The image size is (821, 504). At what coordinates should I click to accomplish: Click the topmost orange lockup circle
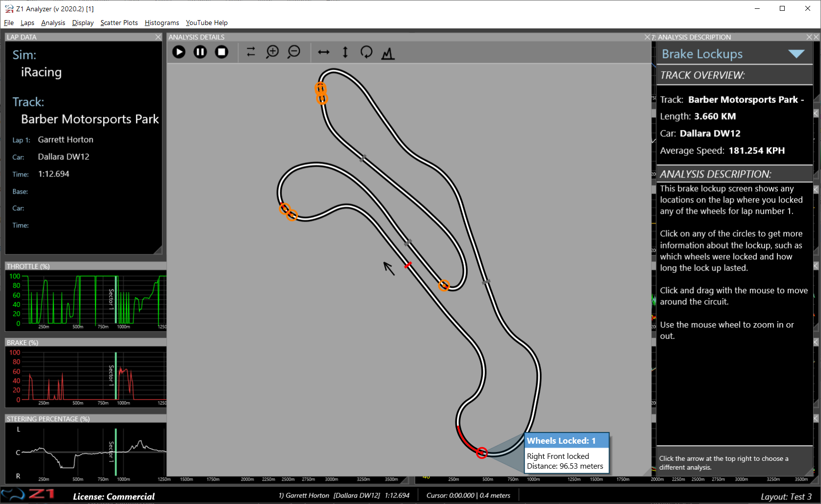tap(320, 88)
